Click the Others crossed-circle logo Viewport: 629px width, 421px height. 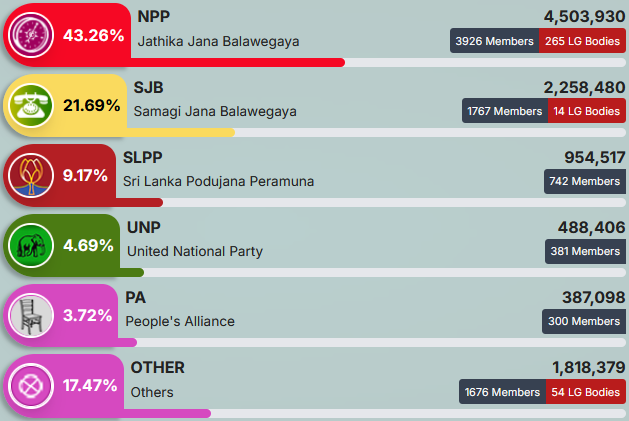point(31,386)
